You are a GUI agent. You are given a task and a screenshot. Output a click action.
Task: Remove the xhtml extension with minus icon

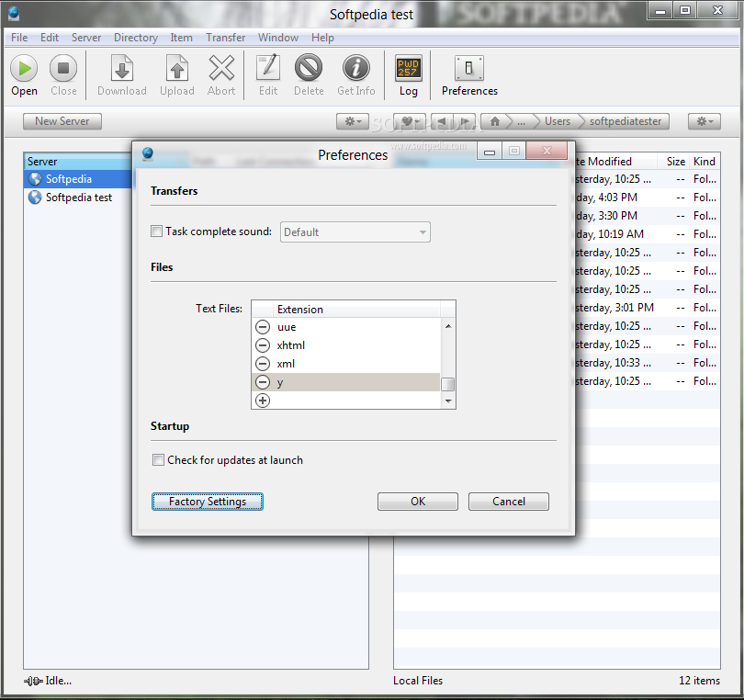[263, 345]
